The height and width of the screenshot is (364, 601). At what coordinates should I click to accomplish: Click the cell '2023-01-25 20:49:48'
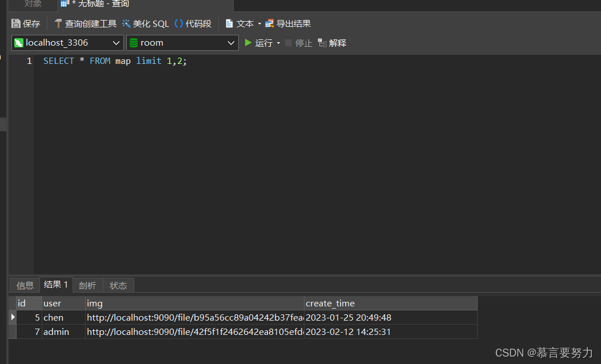(391, 317)
